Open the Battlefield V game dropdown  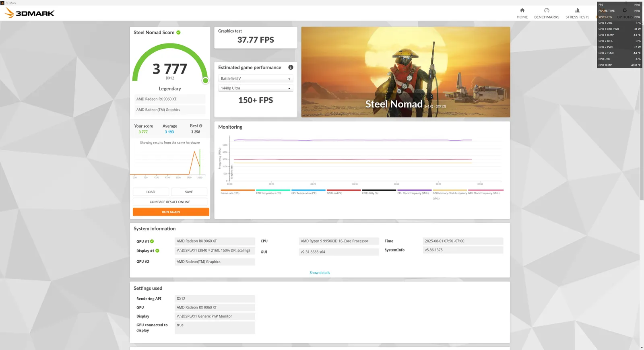coord(256,79)
